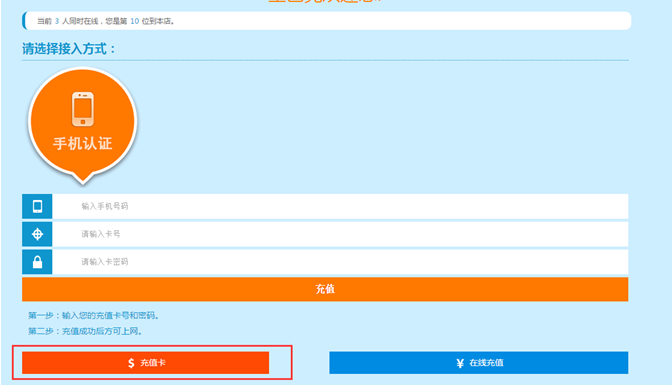Click the 第一步 instruction text
This screenshot has height=385, width=672.
click(94, 316)
